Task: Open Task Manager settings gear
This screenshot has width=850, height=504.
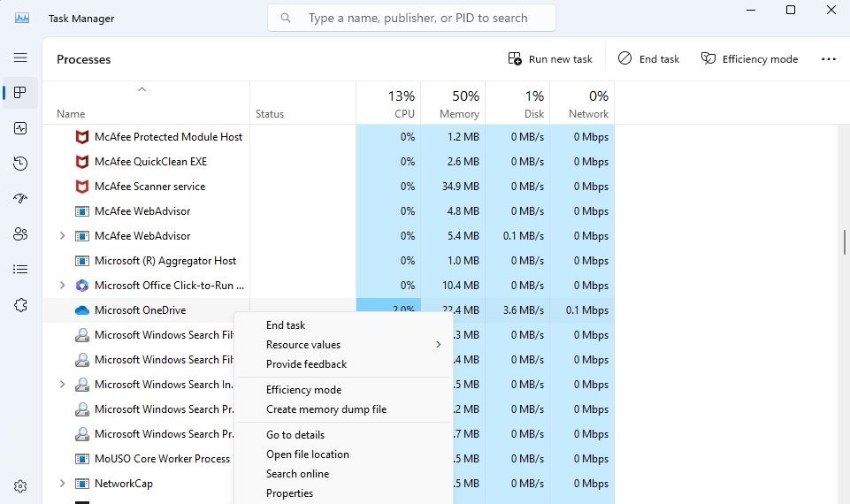Action: (20, 486)
